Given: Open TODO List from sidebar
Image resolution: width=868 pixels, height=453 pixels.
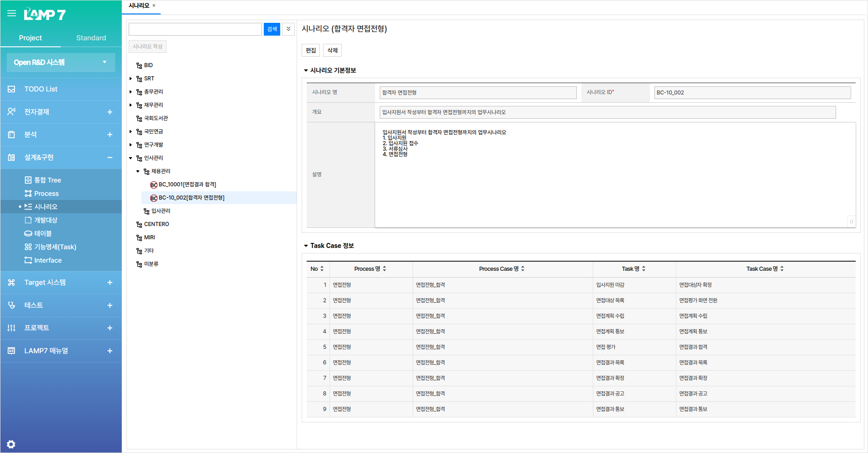Looking at the screenshot, I should pyautogui.click(x=41, y=89).
